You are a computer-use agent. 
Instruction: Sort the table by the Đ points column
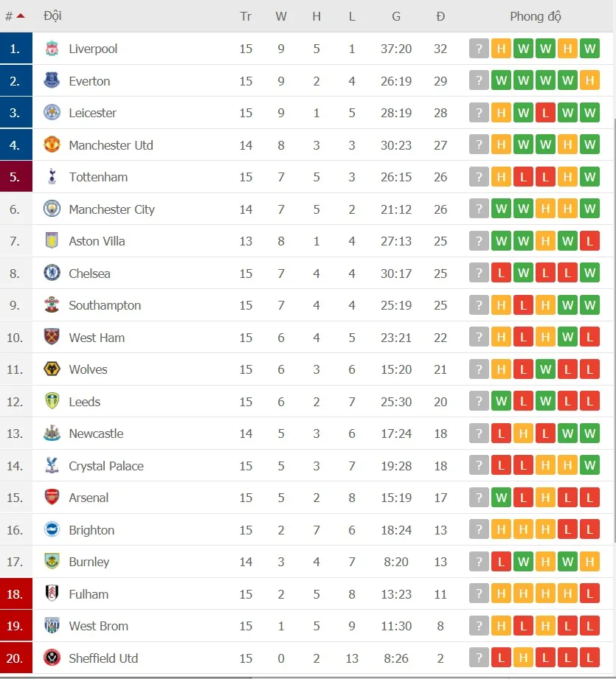[440, 15]
